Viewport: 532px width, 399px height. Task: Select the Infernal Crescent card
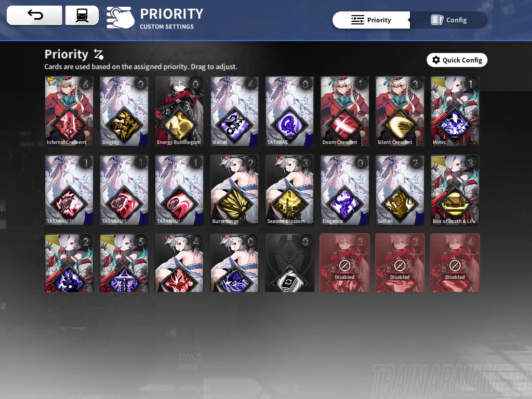click(x=69, y=111)
